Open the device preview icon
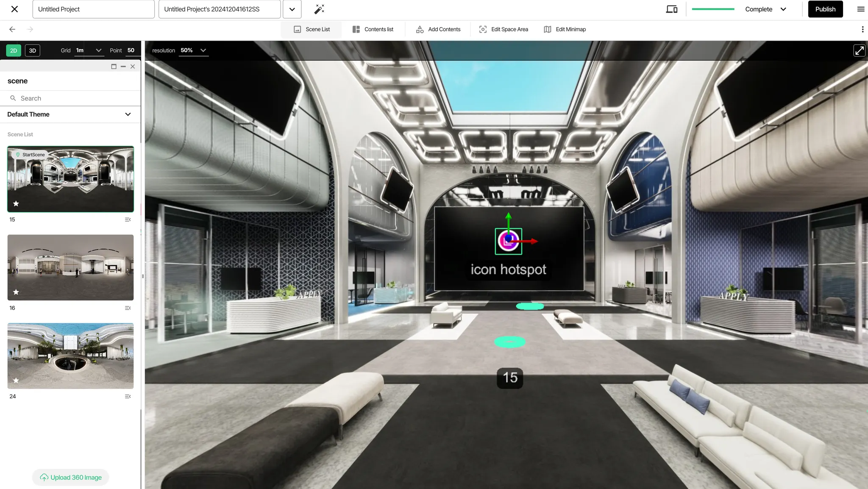Image resolution: width=868 pixels, height=489 pixels. pyautogui.click(x=671, y=9)
